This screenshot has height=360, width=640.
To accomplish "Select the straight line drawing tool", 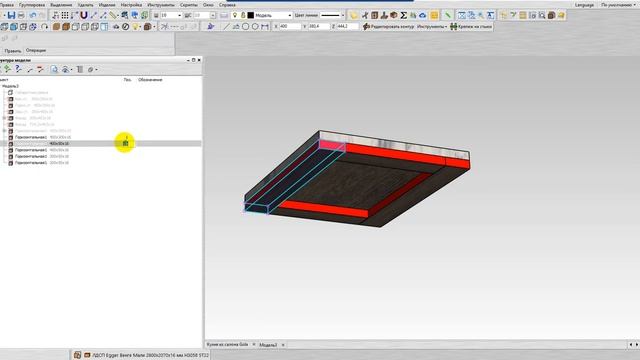I will [x=226, y=27].
